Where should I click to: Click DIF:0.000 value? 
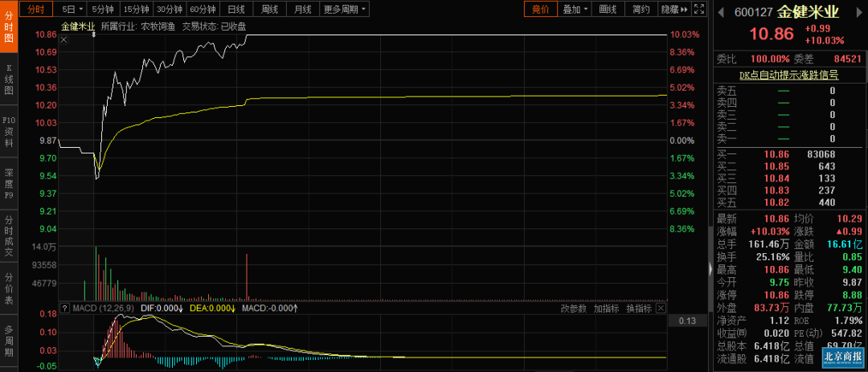(162, 309)
